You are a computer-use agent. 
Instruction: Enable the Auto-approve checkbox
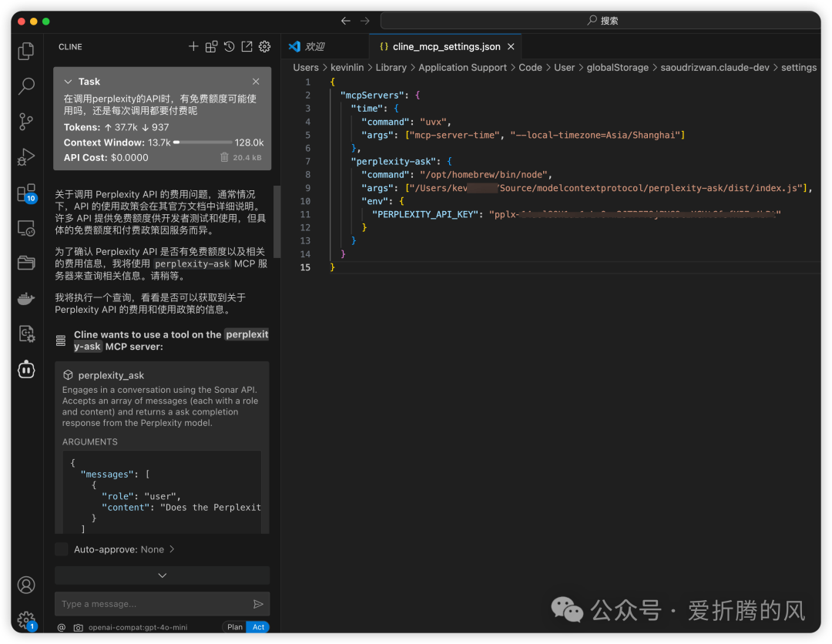[x=61, y=549]
